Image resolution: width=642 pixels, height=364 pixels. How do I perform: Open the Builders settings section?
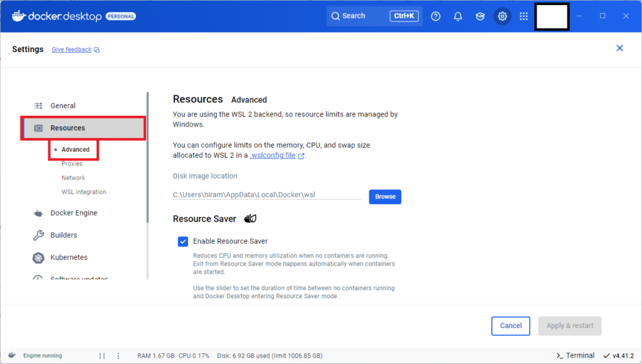click(63, 235)
